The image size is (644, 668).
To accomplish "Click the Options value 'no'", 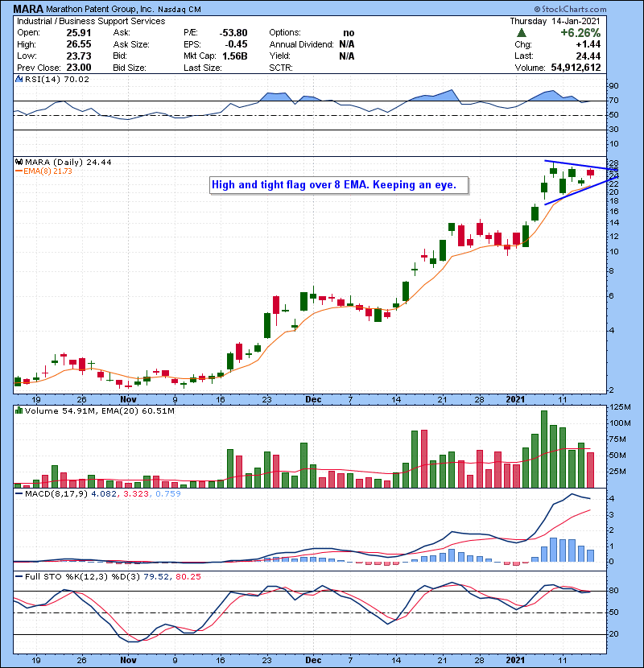I will (349, 33).
